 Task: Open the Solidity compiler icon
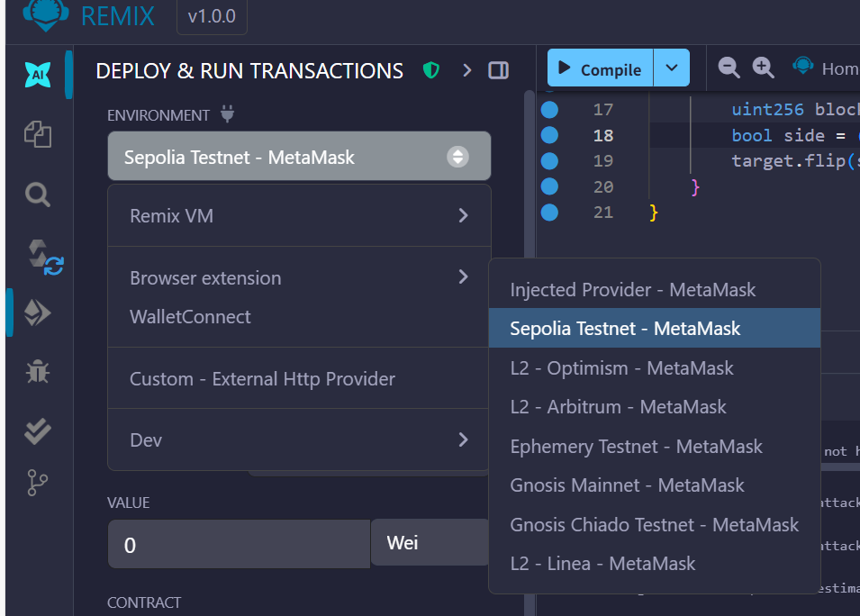click(45, 258)
